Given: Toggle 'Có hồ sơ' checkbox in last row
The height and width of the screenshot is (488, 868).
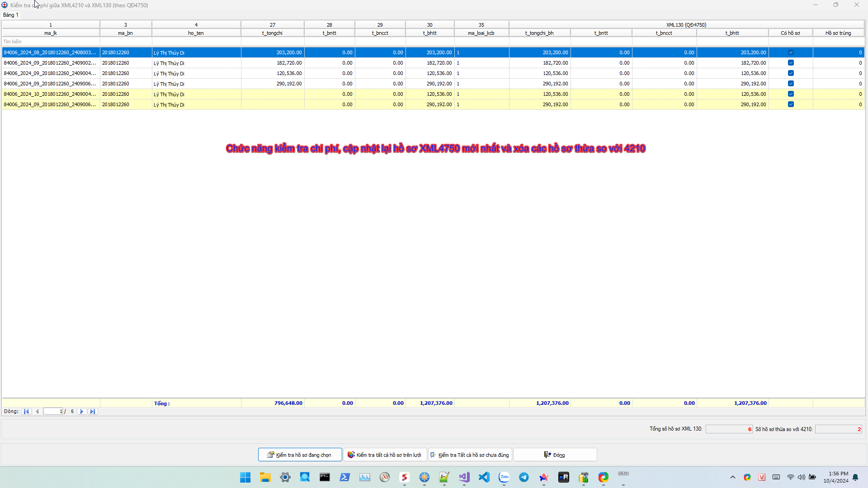Looking at the screenshot, I should [x=791, y=104].
